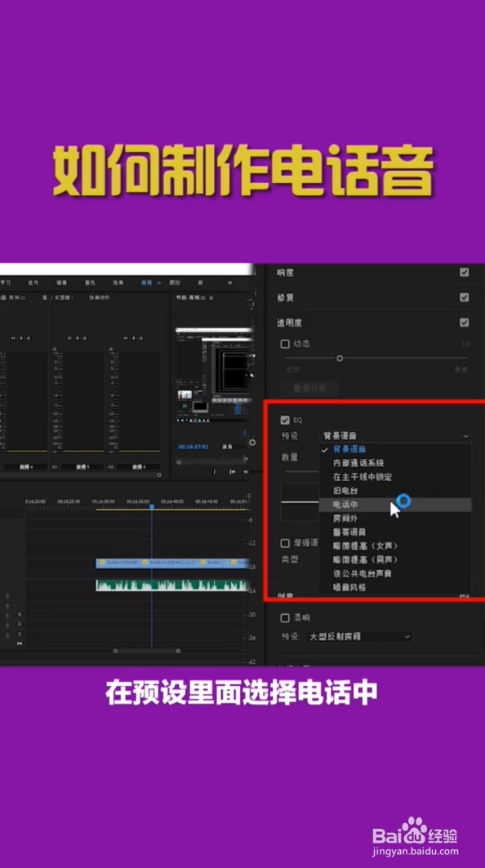Image resolution: width=485 pixels, height=868 pixels.
Task: Open the 效果控件 panel tab
Action: pyautogui.click(x=98, y=297)
